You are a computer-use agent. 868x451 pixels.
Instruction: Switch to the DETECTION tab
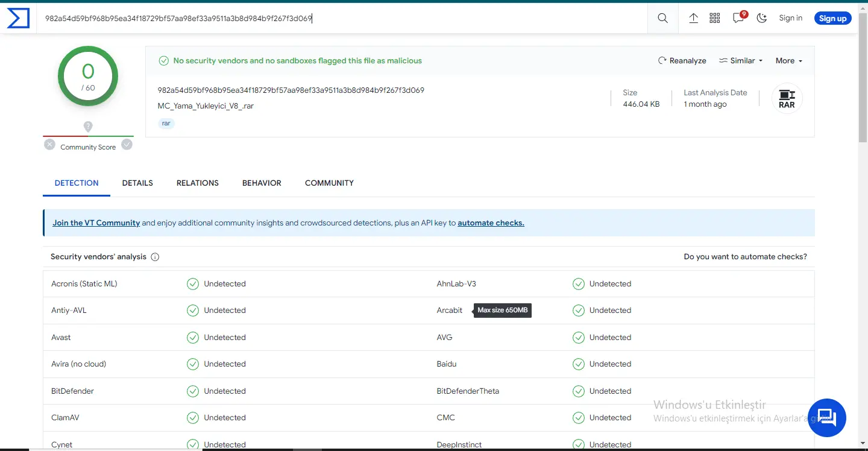pos(77,183)
